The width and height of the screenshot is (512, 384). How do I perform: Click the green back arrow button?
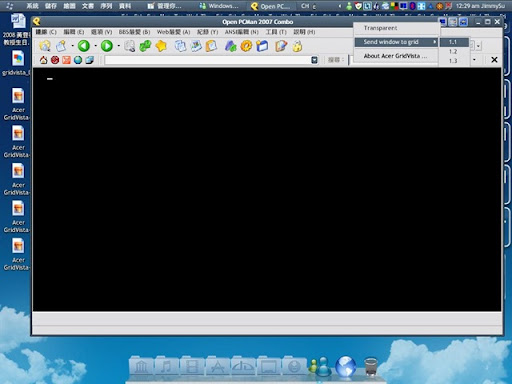[84, 46]
